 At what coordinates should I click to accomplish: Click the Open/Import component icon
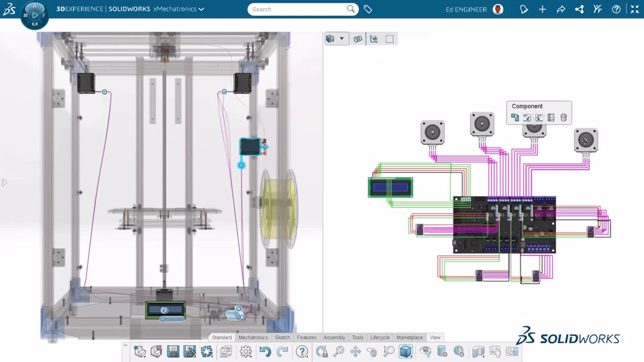pyautogui.click(x=156, y=351)
